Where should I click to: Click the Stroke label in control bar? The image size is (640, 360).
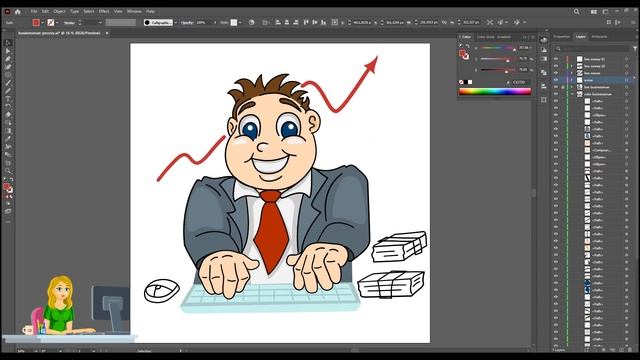click(x=69, y=23)
